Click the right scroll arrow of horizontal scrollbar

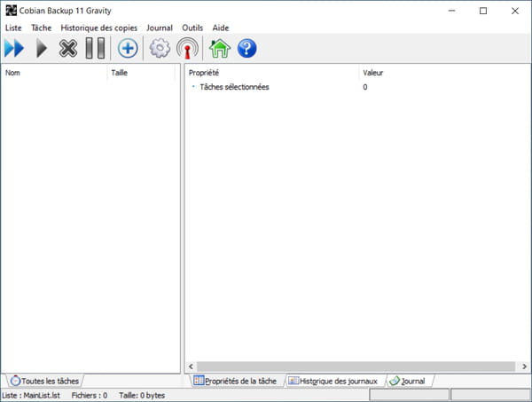524,367
